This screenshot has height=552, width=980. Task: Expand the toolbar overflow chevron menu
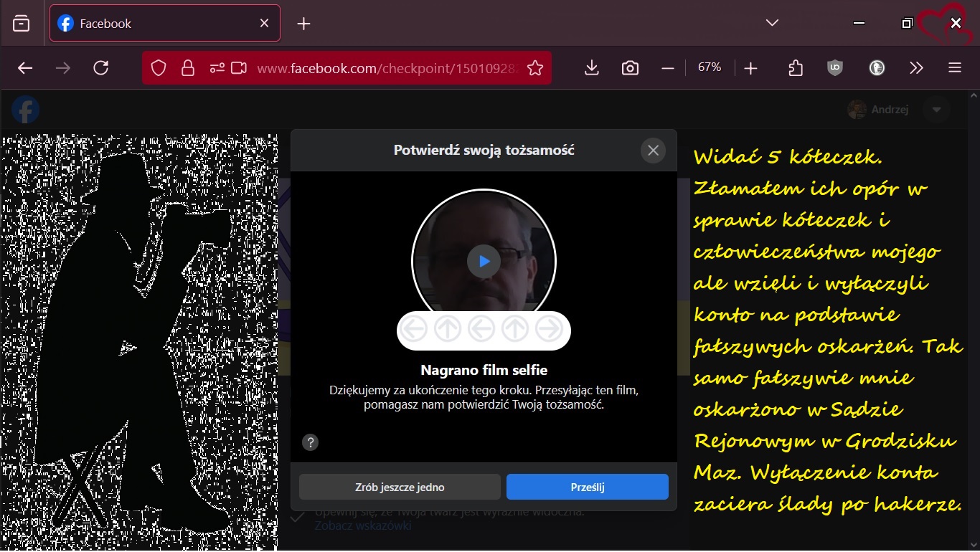pos(916,68)
